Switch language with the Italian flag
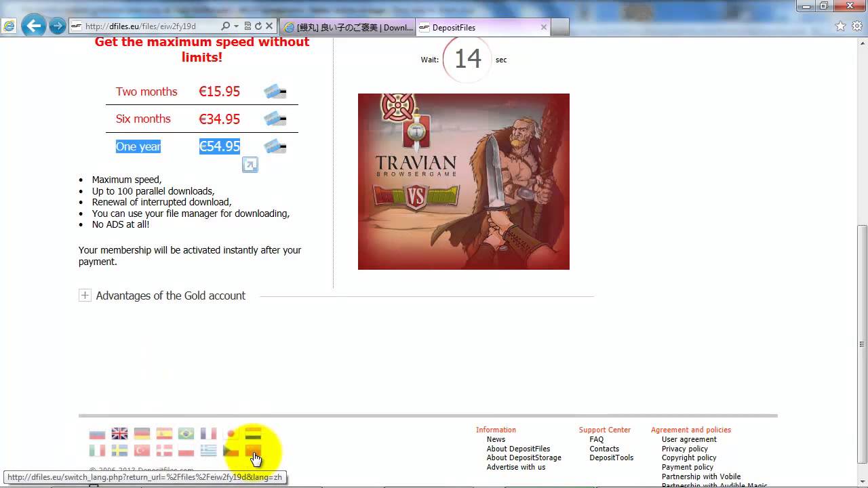Viewport: 868px width, 488px height. [98, 451]
